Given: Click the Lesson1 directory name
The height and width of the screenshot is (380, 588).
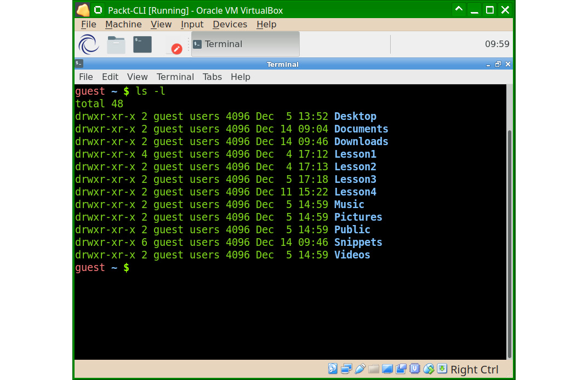Looking at the screenshot, I should click(355, 154).
